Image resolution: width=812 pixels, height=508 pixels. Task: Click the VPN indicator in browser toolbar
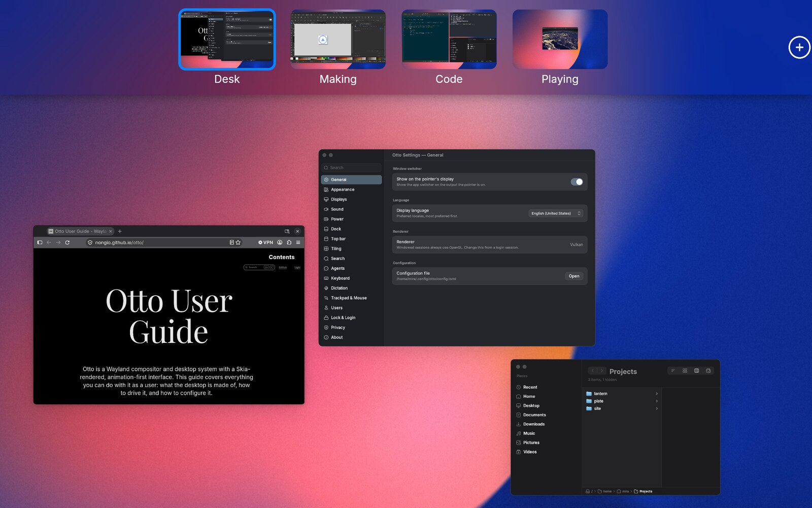[265, 242]
